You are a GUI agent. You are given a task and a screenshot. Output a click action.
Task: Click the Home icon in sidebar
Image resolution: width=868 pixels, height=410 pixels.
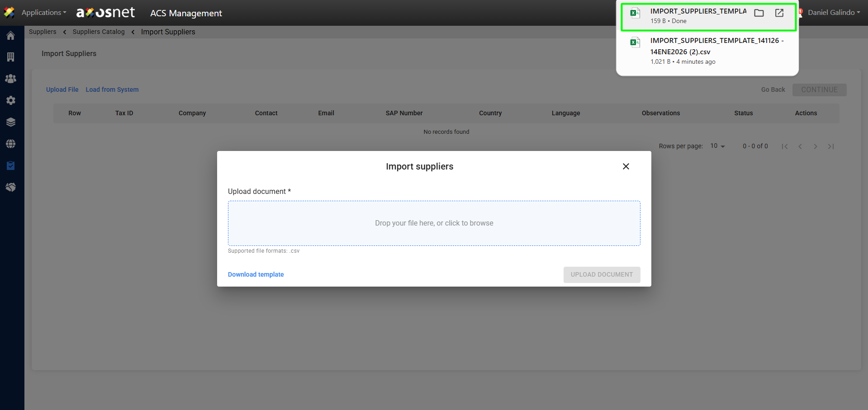point(11,36)
